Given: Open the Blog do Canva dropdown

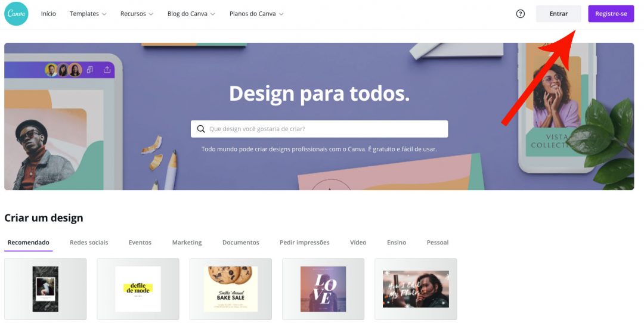Looking at the screenshot, I should pyautogui.click(x=191, y=14).
